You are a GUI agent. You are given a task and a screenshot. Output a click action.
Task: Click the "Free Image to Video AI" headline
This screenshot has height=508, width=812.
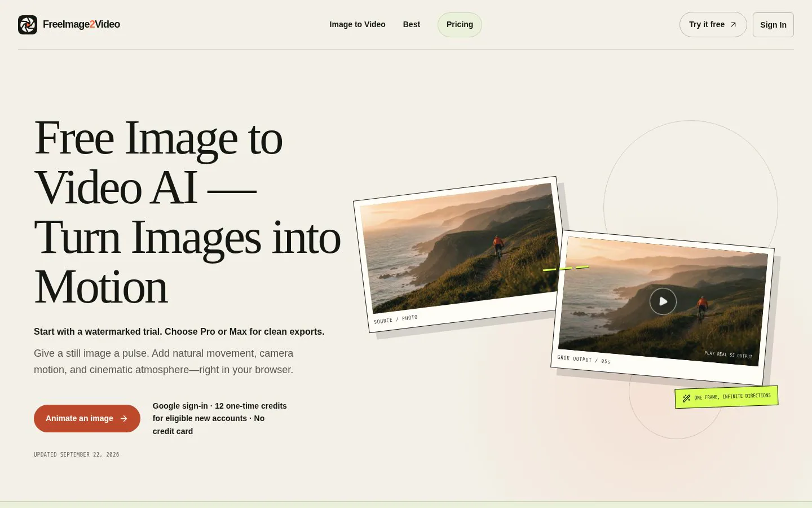click(187, 212)
